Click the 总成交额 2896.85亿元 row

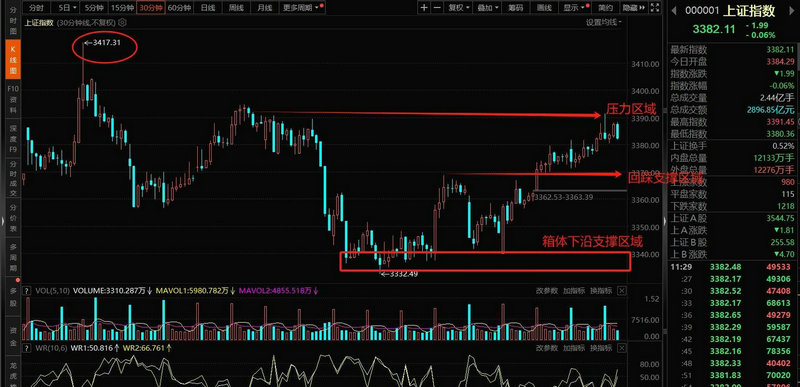[x=733, y=110]
